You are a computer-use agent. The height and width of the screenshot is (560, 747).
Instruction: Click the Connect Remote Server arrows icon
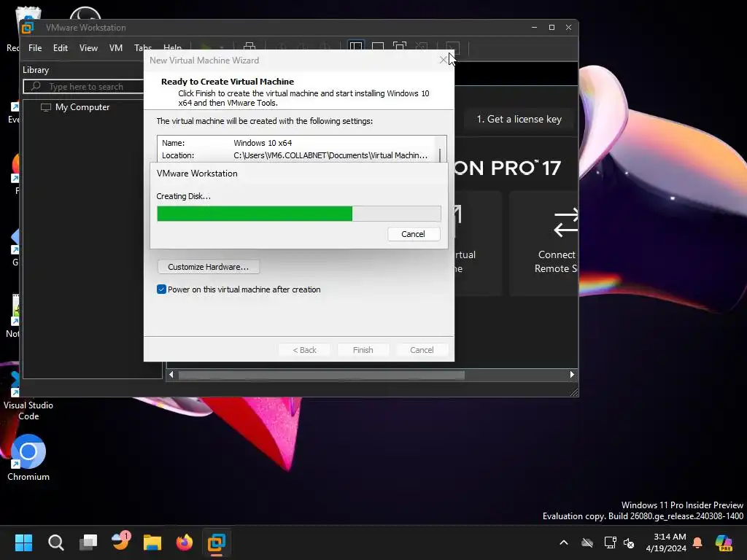pyautogui.click(x=566, y=222)
